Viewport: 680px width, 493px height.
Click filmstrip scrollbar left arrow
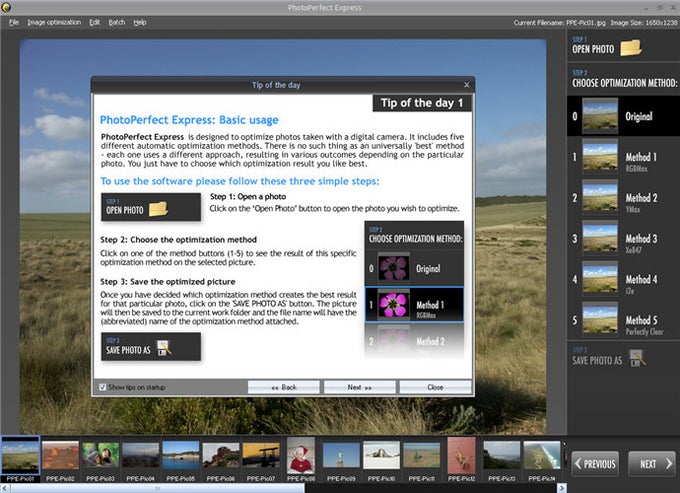pyautogui.click(x=4, y=488)
